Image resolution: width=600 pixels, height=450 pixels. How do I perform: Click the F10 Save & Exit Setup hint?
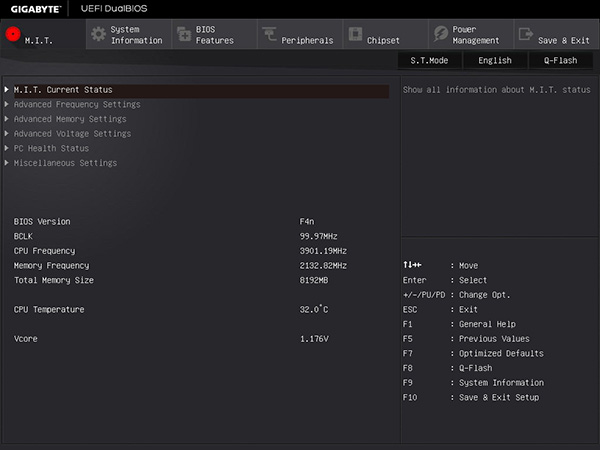pyautogui.click(x=471, y=397)
